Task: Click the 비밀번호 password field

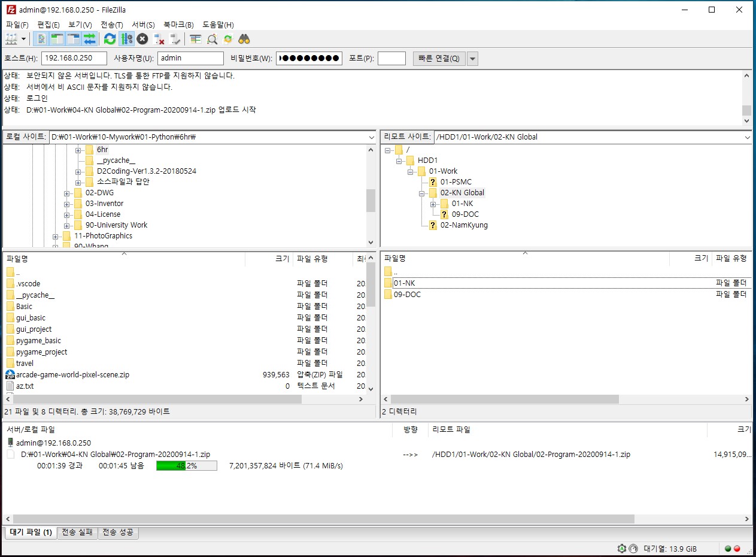Action: 309,58
